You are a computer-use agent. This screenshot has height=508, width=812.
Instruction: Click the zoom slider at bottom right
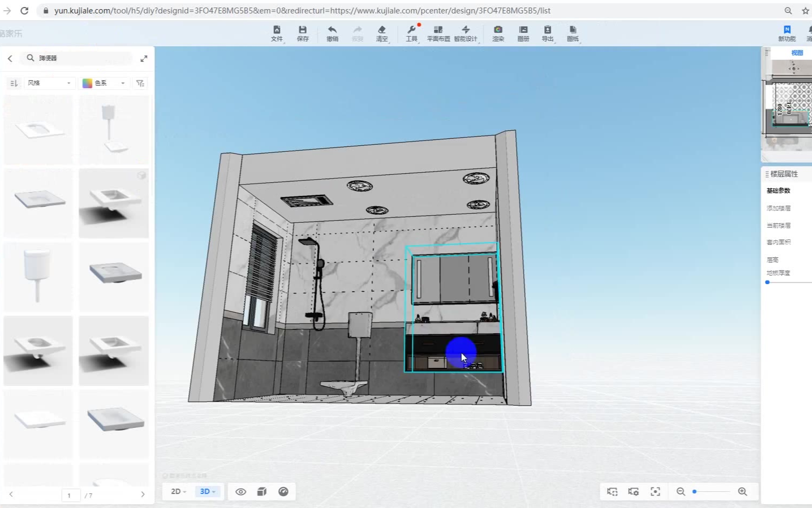[x=711, y=492]
